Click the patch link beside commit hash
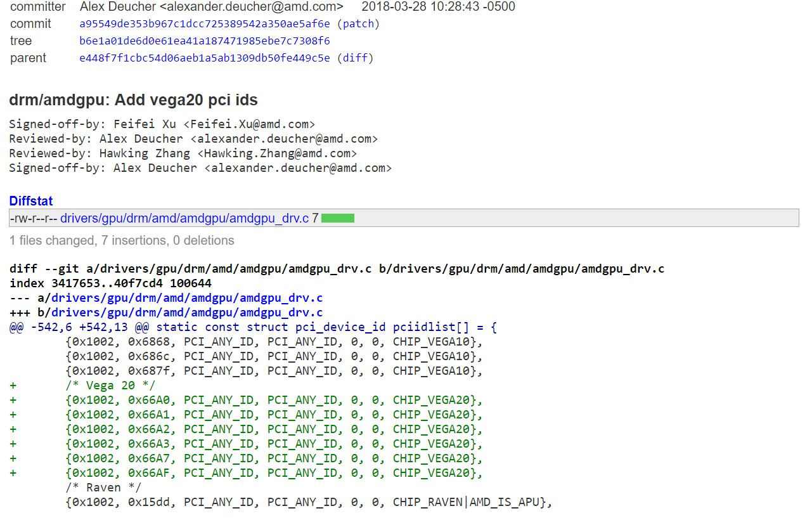812x525 pixels. [358, 24]
